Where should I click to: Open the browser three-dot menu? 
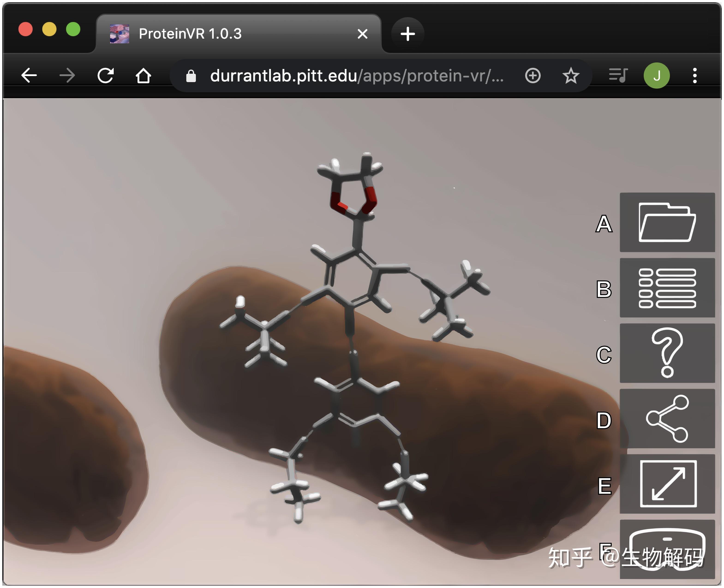[694, 76]
